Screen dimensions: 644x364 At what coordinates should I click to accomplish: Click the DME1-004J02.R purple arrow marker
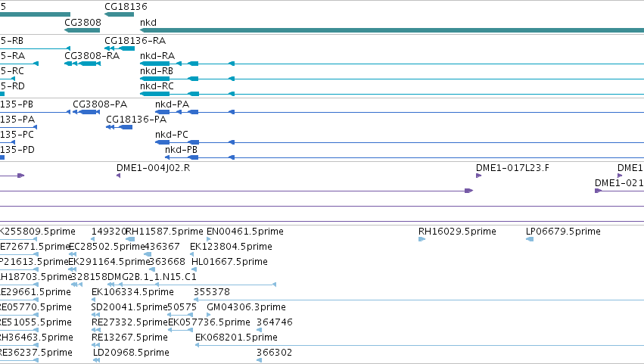(x=118, y=176)
